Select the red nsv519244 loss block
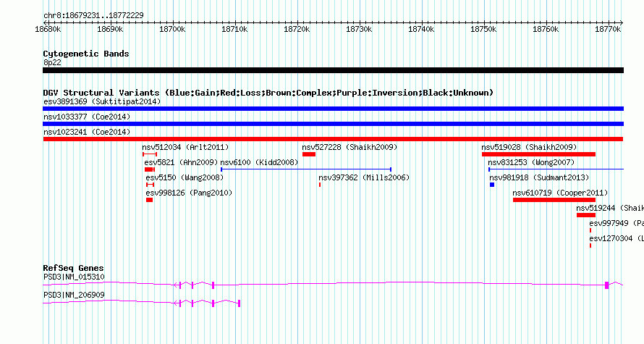 click(x=586, y=215)
